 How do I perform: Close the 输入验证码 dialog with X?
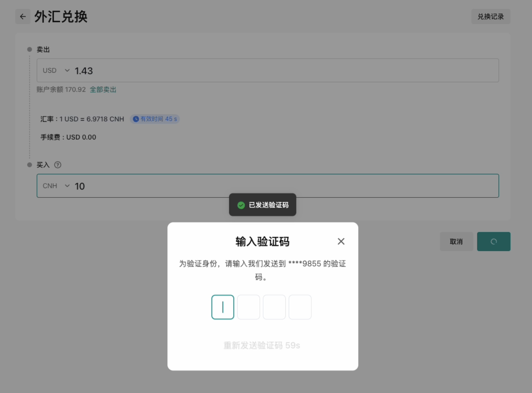coord(341,241)
